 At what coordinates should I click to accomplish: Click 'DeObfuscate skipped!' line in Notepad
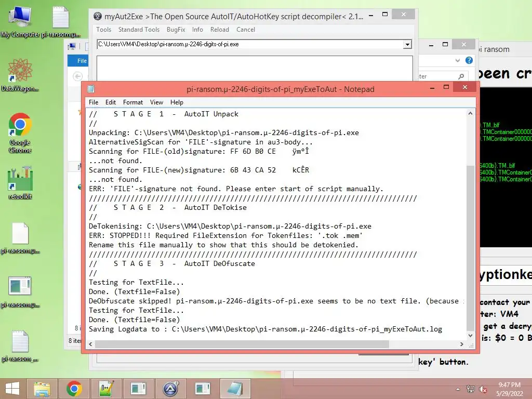276,301
